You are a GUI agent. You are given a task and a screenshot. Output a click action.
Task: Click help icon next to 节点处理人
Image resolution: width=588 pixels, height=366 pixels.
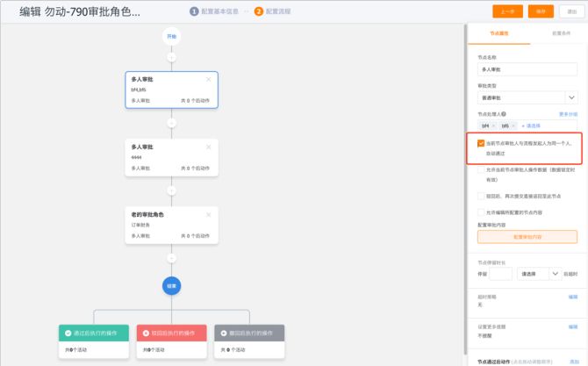(503, 114)
